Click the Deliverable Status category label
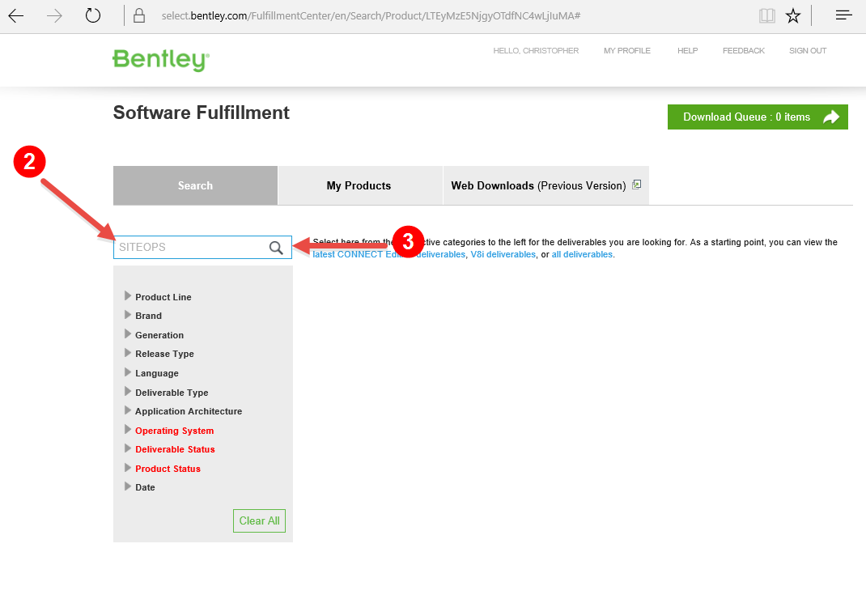Image resolution: width=866 pixels, height=616 pixels. click(x=175, y=450)
